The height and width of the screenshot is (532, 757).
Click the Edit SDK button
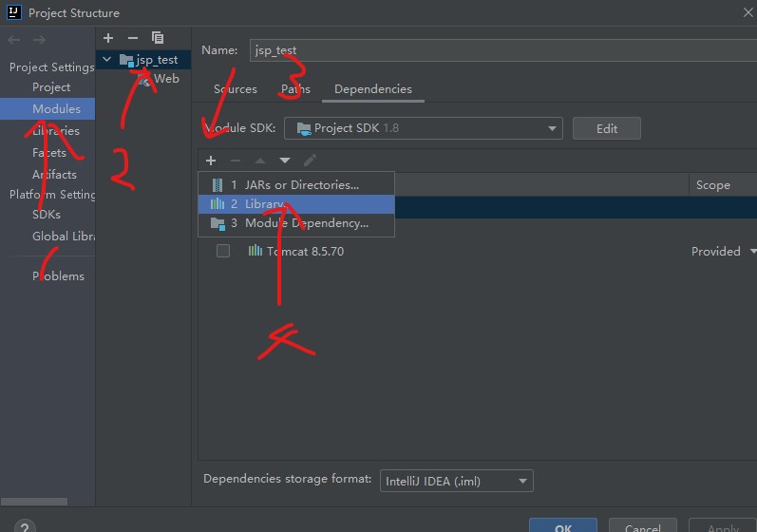607,128
